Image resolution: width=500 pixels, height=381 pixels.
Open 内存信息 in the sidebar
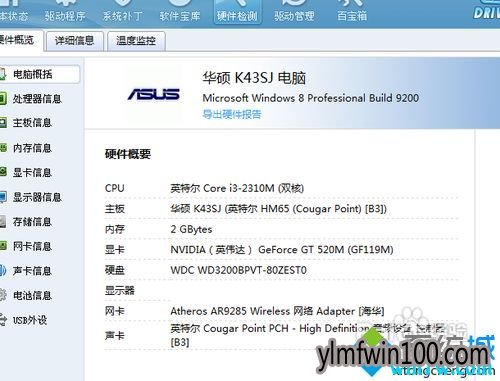coord(32,148)
